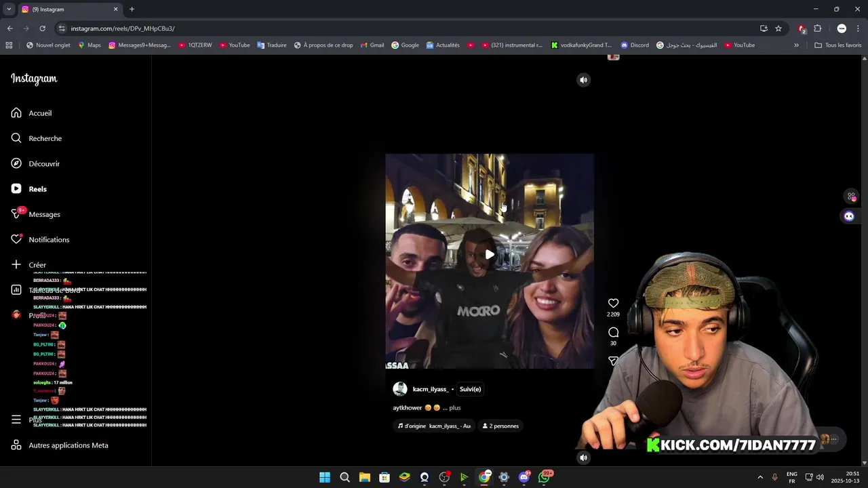Expand the caption with plus
Image resolution: width=868 pixels, height=488 pixels.
(x=454, y=408)
